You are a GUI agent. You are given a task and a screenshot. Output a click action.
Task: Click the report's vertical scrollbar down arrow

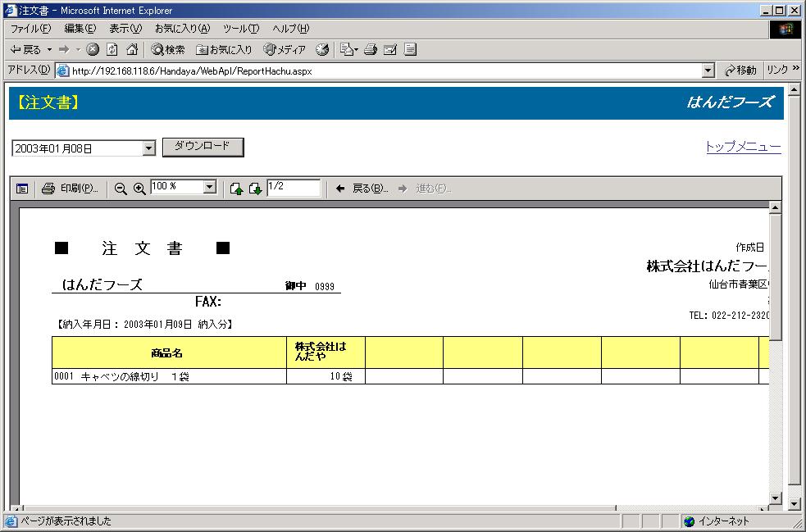coord(775,498)
